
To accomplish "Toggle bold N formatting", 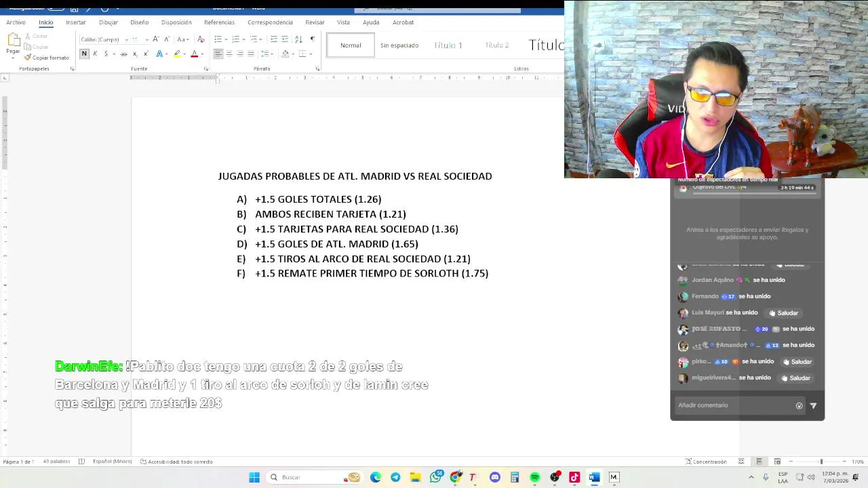I will (x=84, y=54).
